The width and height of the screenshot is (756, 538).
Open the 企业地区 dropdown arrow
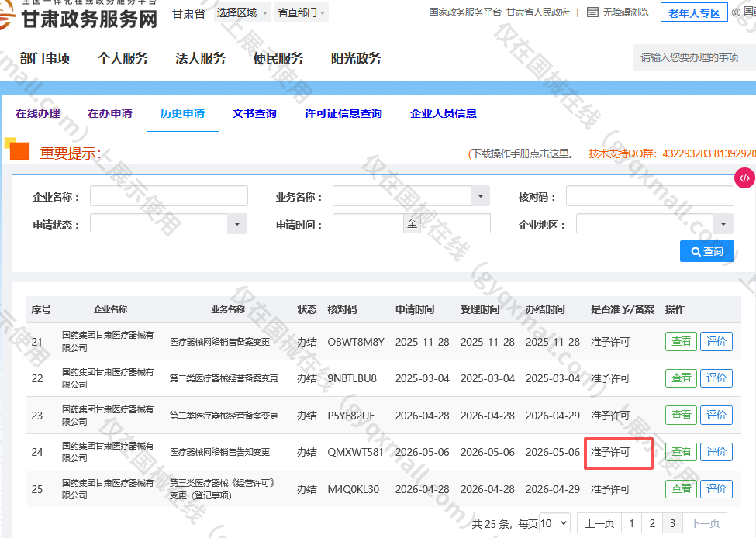[x=723, y=224]
